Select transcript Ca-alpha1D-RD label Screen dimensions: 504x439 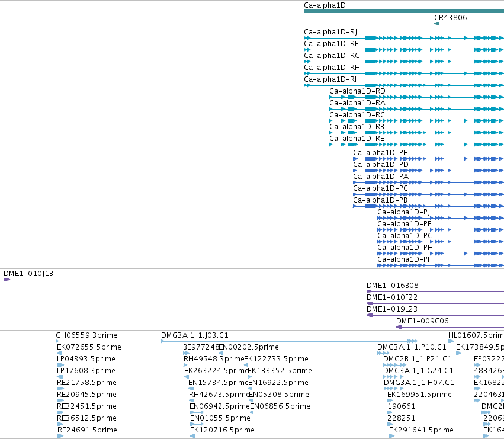click(x=357, y=91)
